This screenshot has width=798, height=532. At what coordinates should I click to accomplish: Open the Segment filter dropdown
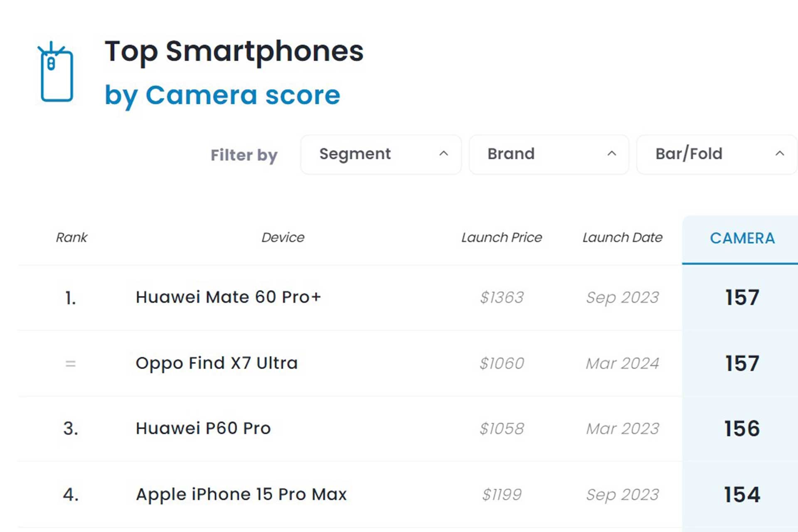point(380,154)
